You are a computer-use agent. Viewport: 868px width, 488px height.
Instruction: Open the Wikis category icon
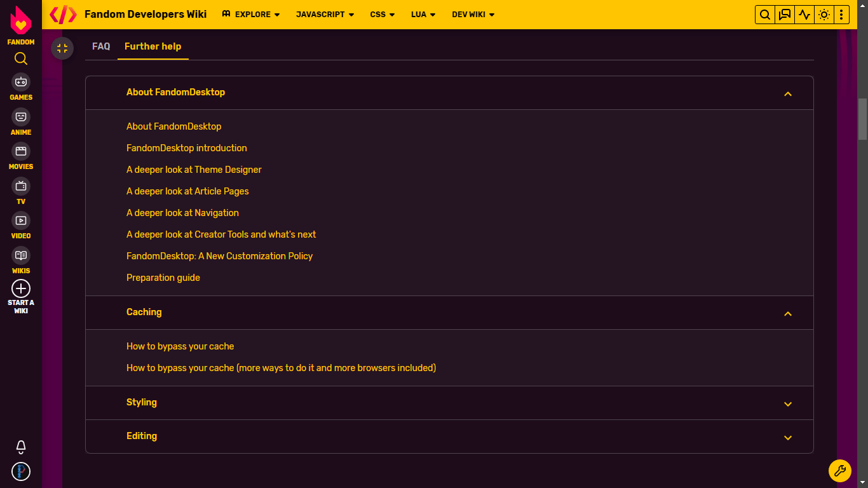click(21, 255)
